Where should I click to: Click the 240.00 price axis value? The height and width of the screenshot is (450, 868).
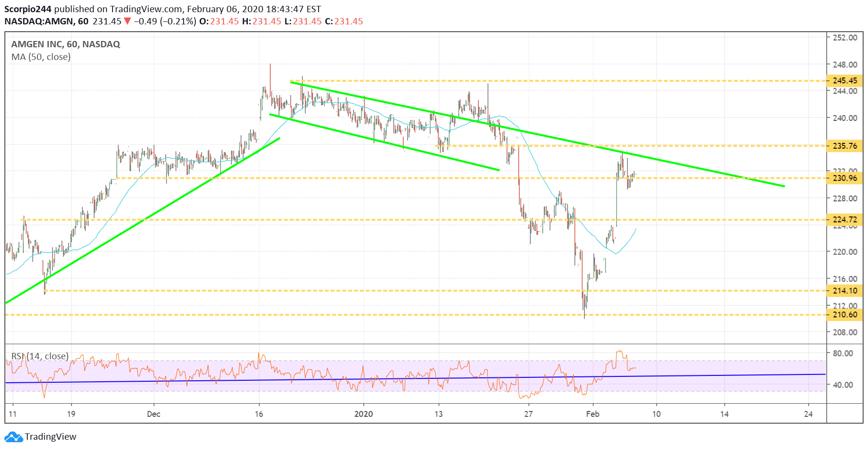tap(845, 118)
